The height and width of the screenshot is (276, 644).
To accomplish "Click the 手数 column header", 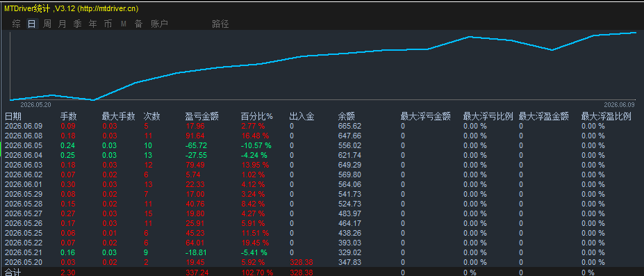I will click(x=69, y=117).
